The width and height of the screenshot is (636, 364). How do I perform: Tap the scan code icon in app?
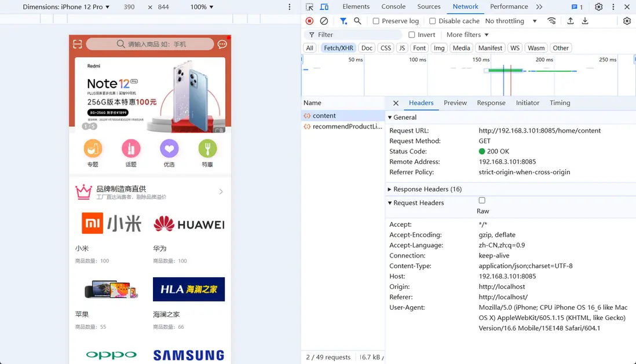tap(78, 44)
